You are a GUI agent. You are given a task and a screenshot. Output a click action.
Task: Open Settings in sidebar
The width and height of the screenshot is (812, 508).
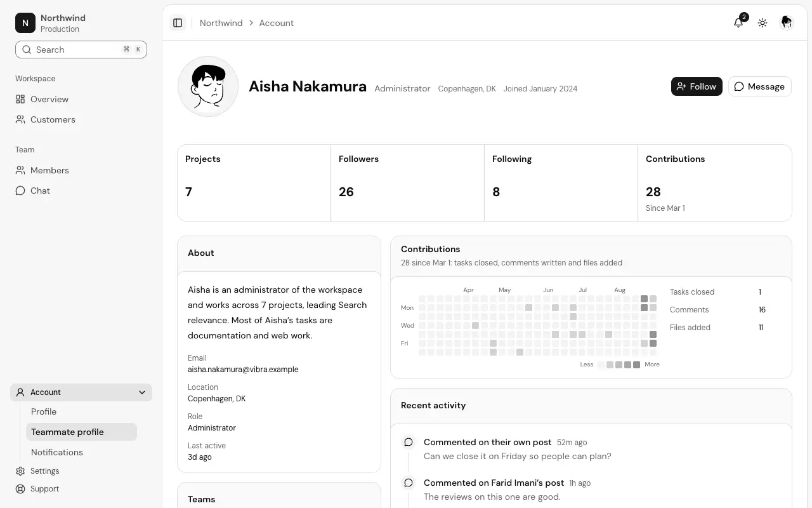(81, 471)
